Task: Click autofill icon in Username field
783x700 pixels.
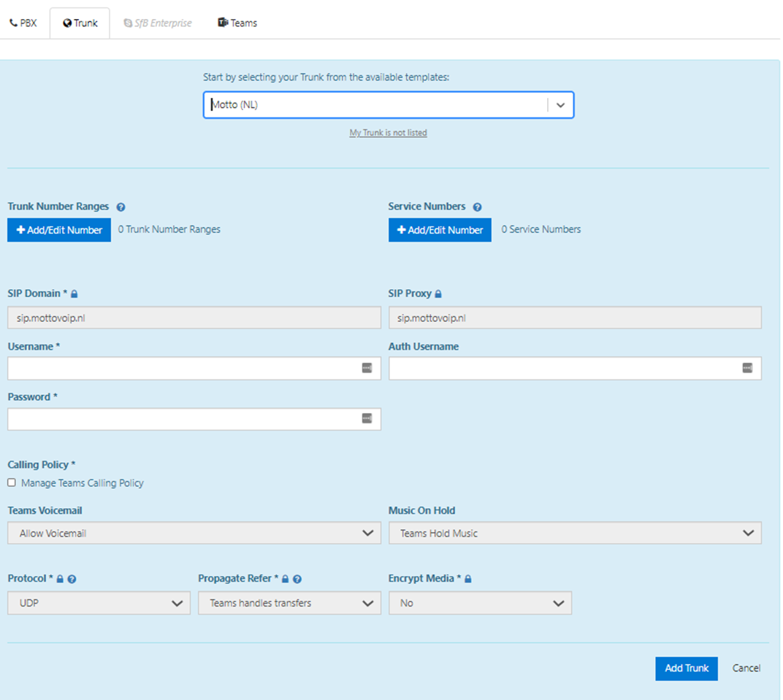Action: (367, 368)
